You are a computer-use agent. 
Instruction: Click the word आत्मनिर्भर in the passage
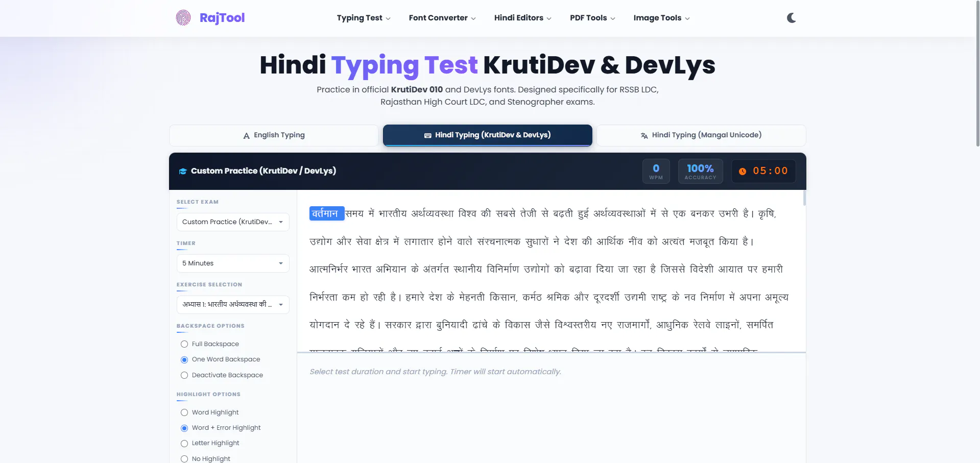328,269
